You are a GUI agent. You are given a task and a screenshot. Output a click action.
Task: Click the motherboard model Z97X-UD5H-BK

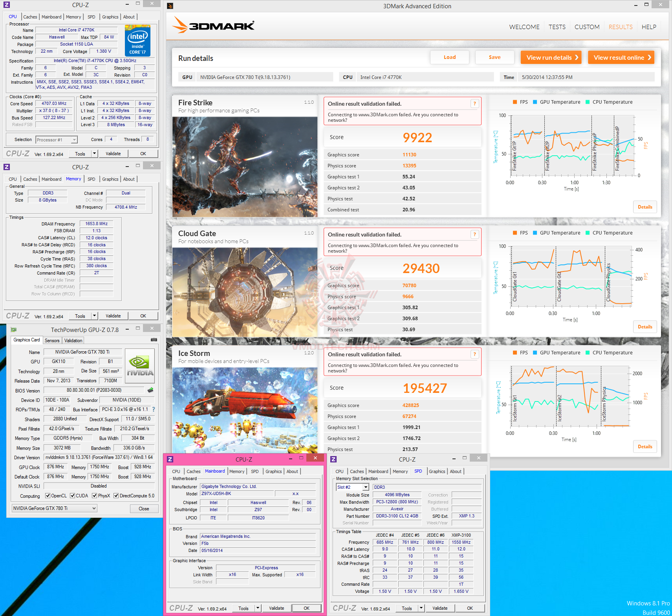(237, 494)
